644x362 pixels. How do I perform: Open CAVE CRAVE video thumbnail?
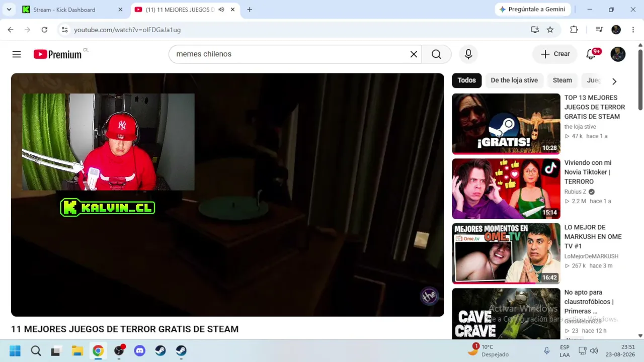tap(506, 314)
